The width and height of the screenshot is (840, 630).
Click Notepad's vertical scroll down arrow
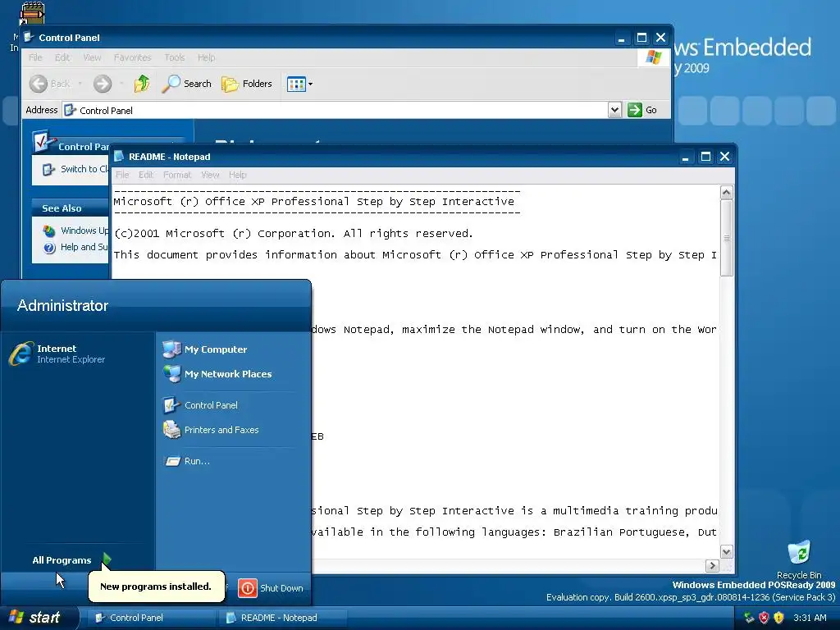click(727, 551)
